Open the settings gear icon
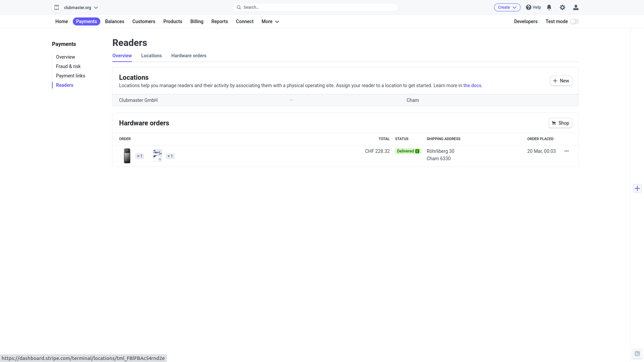This screenshot has height=362, width=644. pyautogui.click(x=562, y=7)
